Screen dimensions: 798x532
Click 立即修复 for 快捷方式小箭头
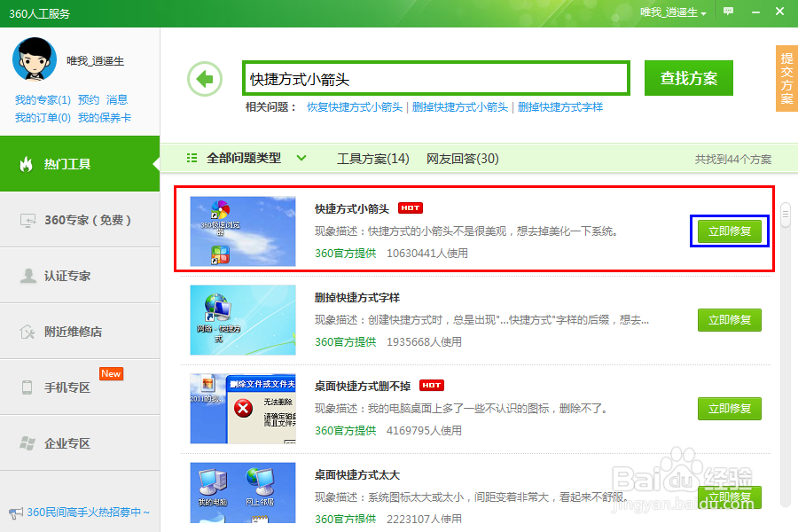point(730,231)
